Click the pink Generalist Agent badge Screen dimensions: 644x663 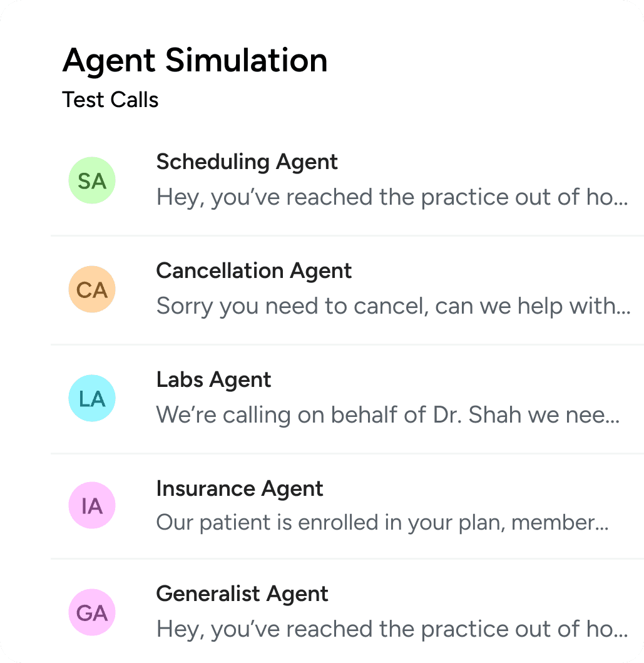pyautogui.click(x=91, y=612)
